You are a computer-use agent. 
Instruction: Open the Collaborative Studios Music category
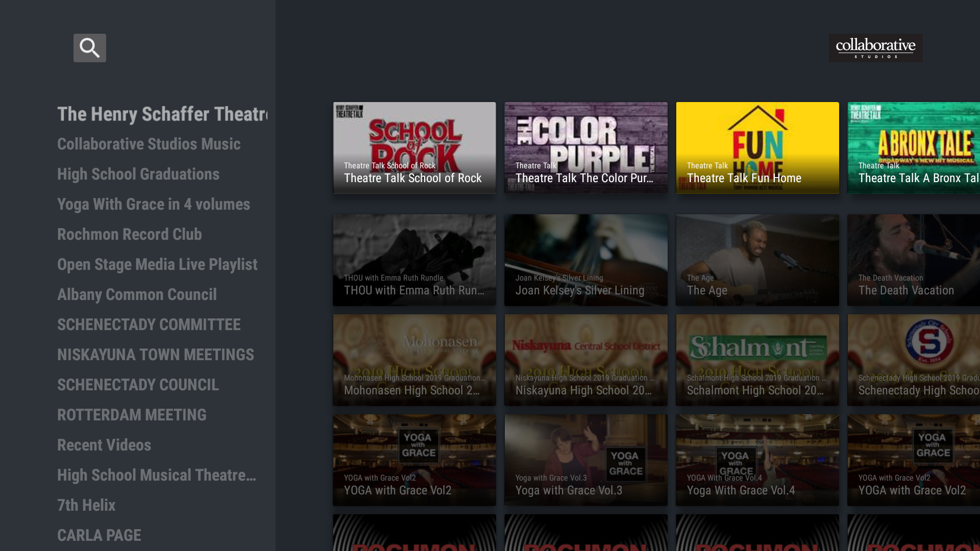coord(149,144)
